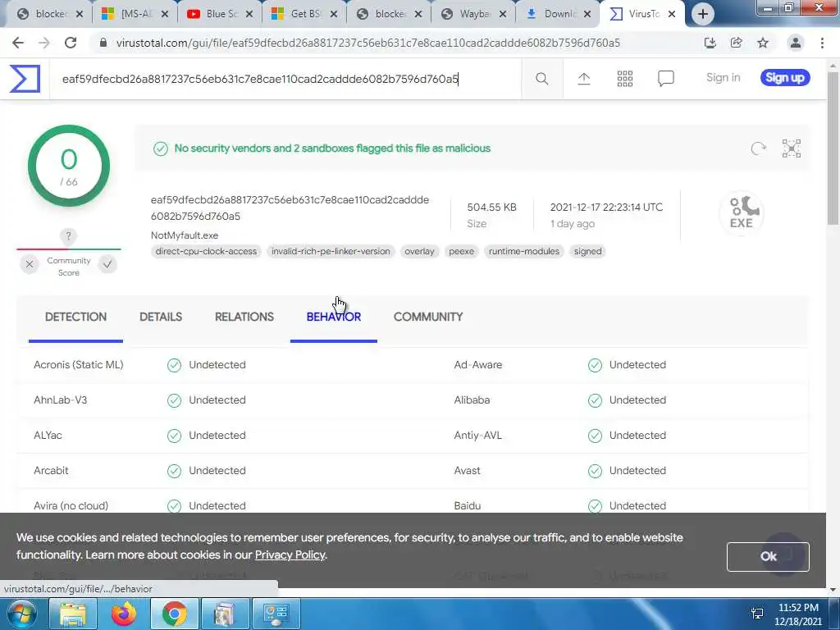Viewport: 840px width, 630px height.
Task: Click the 2021-12-17 22:23:14 UTC timestamp
Action: click(x=606, y=208)
